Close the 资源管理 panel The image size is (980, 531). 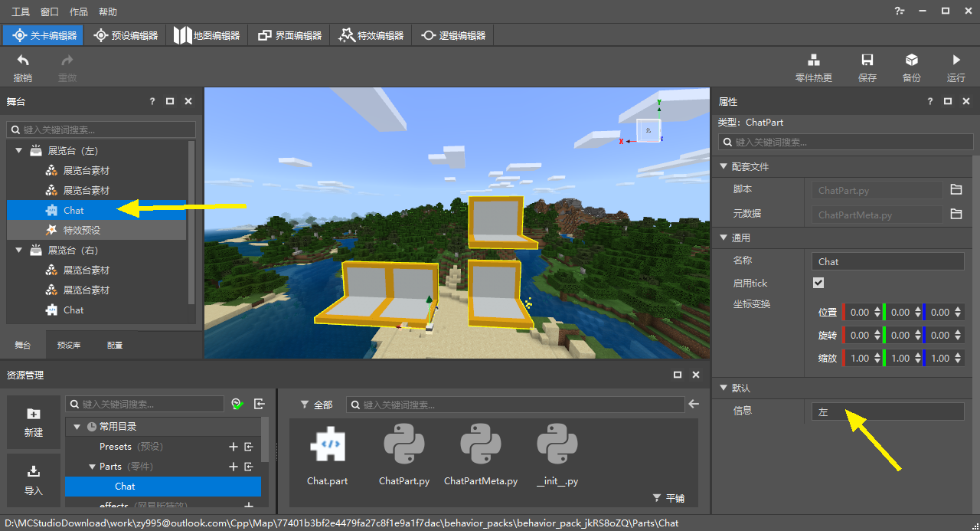pos(696,375)
